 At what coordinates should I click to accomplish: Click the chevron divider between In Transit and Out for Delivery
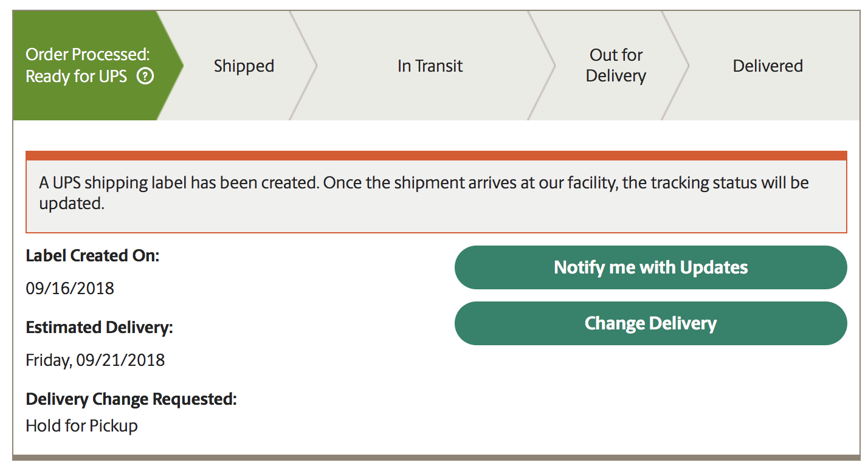tap(542, 66)
